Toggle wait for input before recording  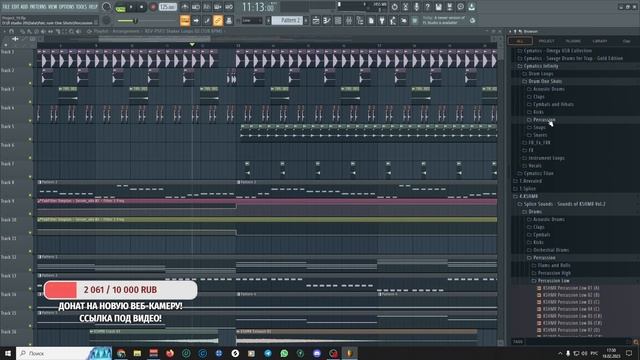click(x=196, y=7)
